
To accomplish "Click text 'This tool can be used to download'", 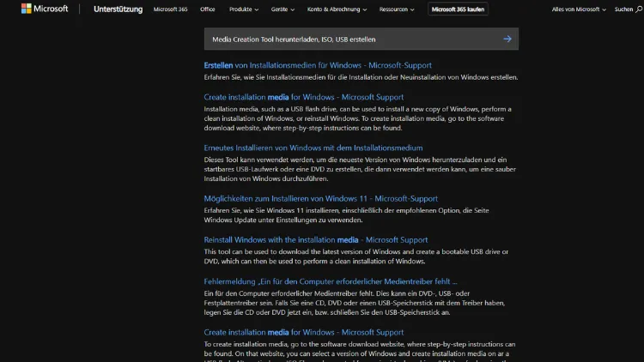I will tap(257, 251).
